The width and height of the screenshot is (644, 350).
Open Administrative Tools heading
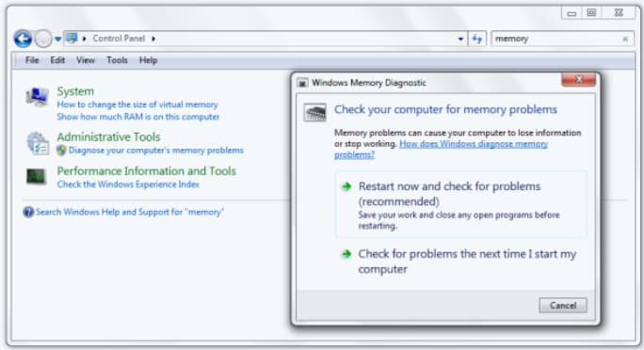[x=108, y=136]
